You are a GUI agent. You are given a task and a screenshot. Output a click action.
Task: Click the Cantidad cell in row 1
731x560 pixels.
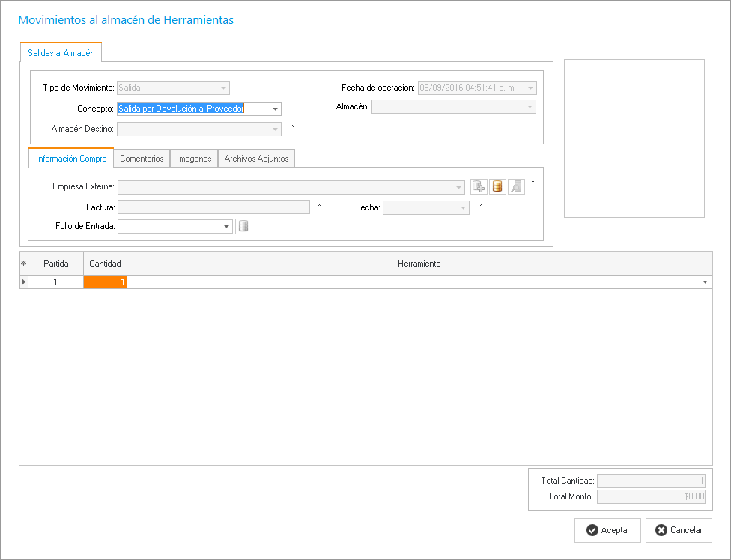105,282
